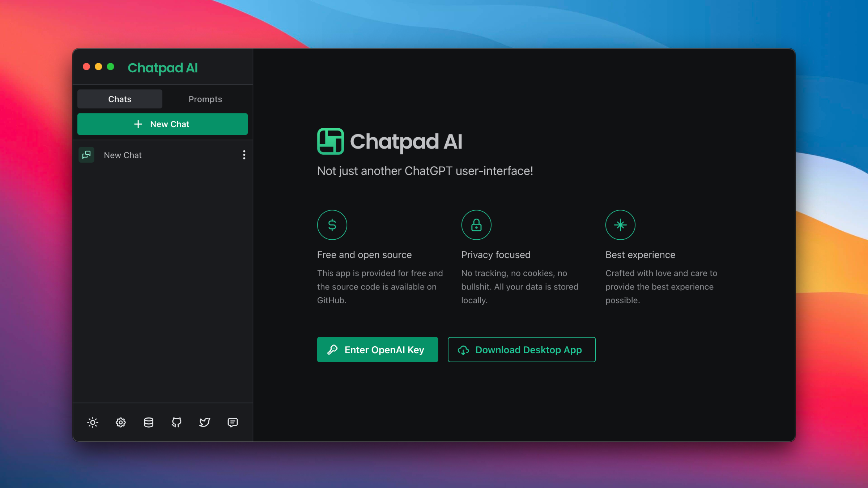The image size is (868, 488).
Task: Click the free and open source dollar icon
Action: pos(331,224)
